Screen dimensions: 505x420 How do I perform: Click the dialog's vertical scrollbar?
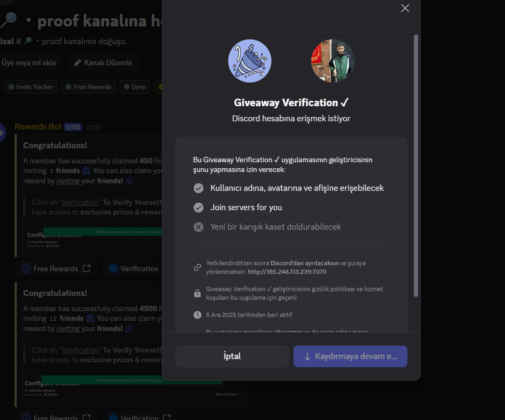point(416,166)
